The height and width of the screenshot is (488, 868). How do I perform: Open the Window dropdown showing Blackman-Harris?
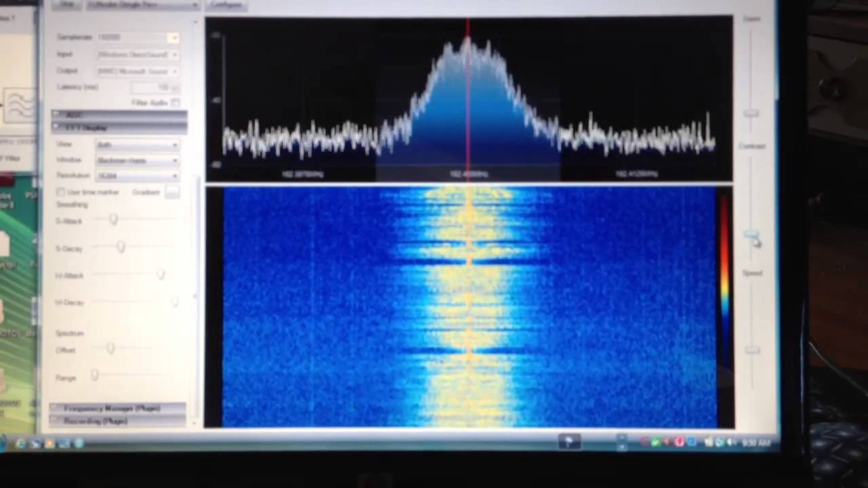138,160
